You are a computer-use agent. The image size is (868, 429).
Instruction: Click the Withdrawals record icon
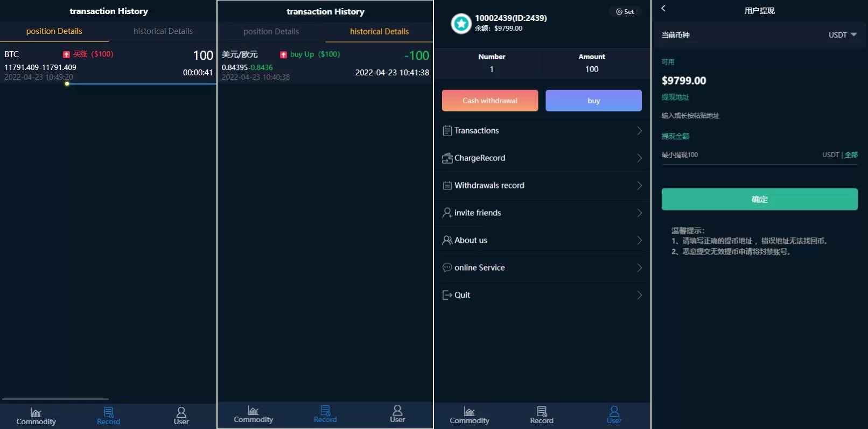pyautogui.click(x=447, y=186)
